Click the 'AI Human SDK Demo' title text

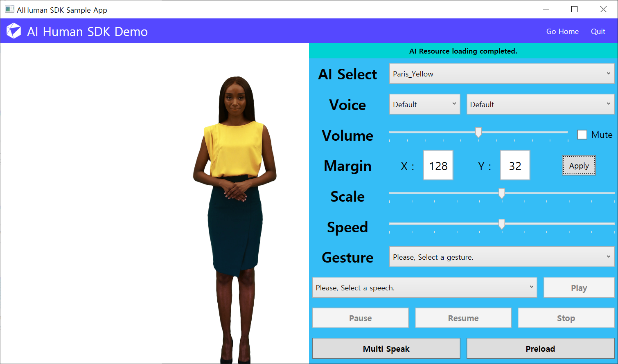pyautogui.click(x=87, y=31)
